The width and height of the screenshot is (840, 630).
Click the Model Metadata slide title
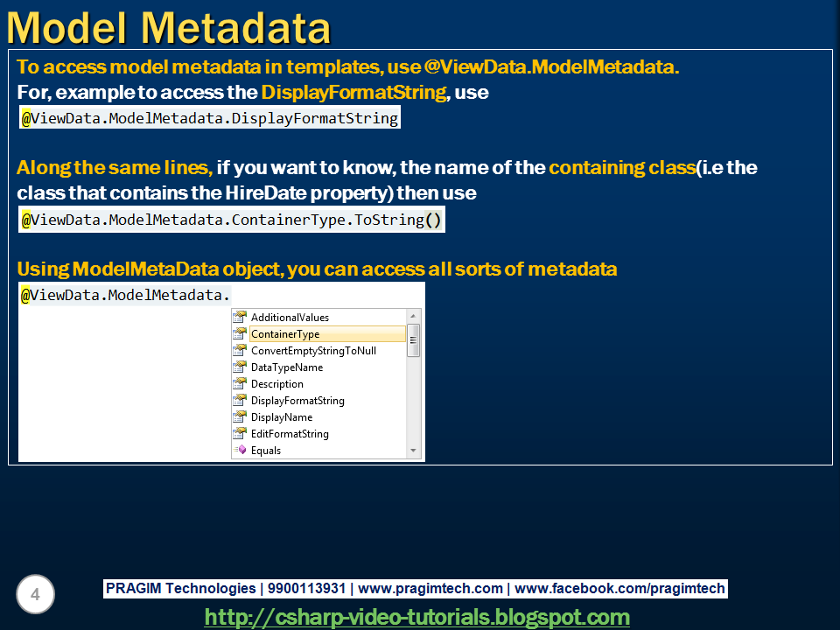coord(169,28)
